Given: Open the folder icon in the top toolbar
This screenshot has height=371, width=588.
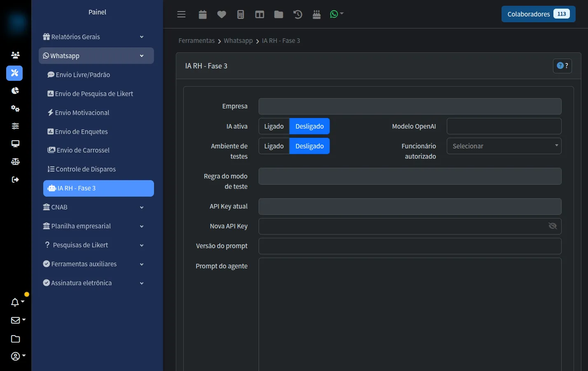Looking at the screenshot, I should pos(279,14).
